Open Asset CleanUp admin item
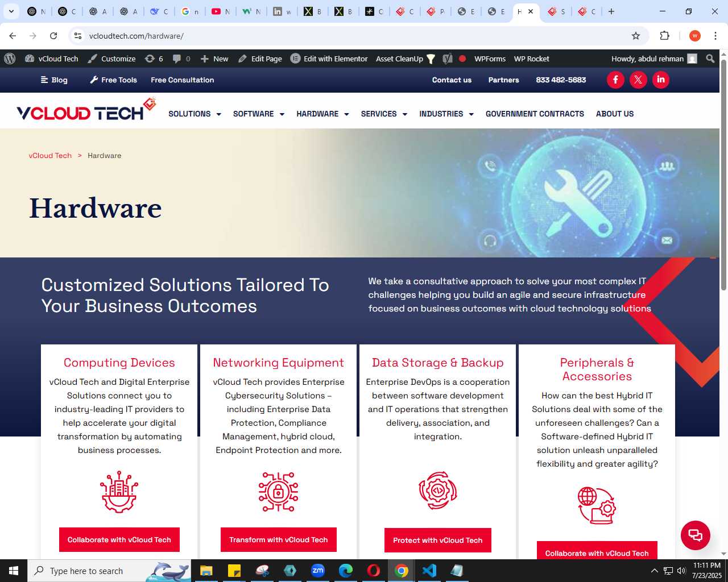 point(406,59)
